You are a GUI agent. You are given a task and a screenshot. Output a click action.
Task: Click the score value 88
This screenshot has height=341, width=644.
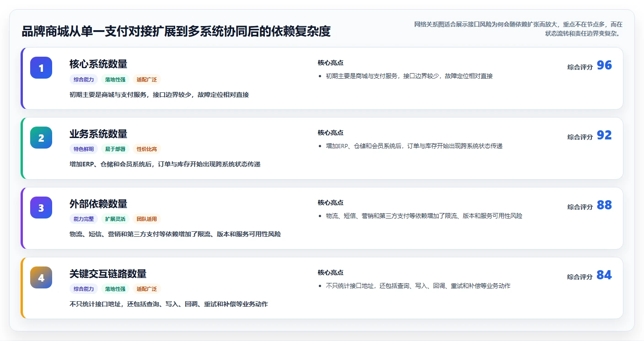604,205
